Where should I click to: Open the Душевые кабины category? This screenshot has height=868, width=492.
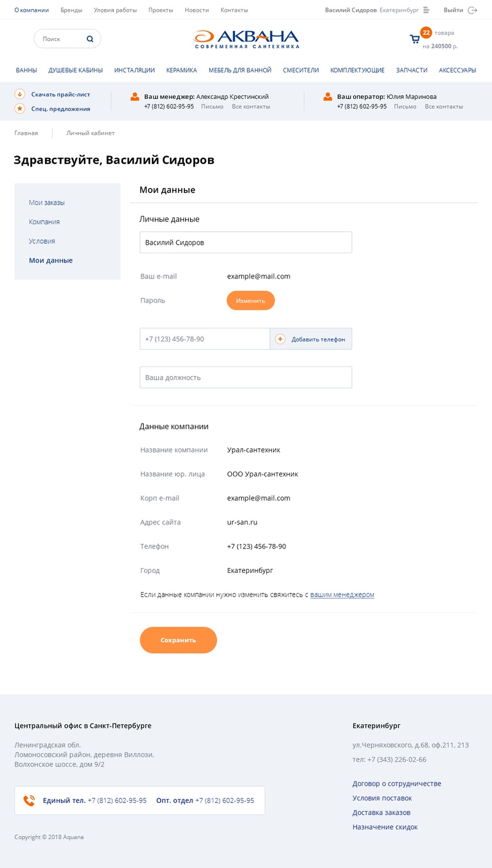coord(76,70)
